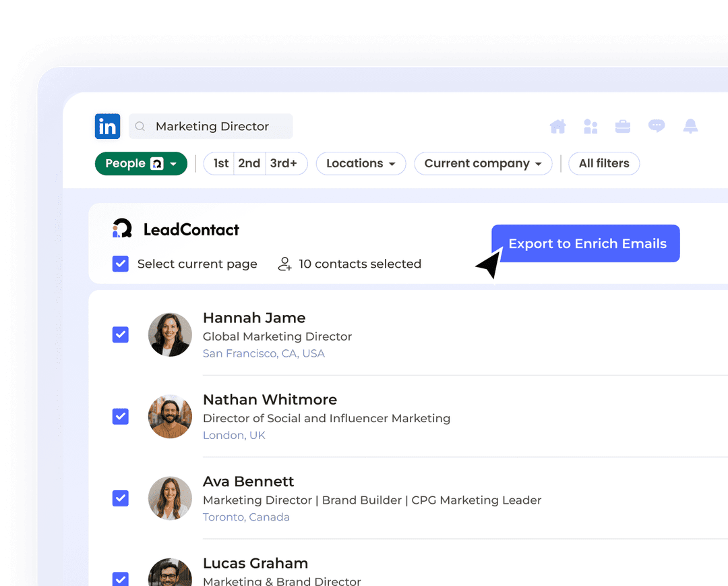Click the Hannah Jame name link
The width and height of the screenshot is (728, 586).
click(254, 318)
